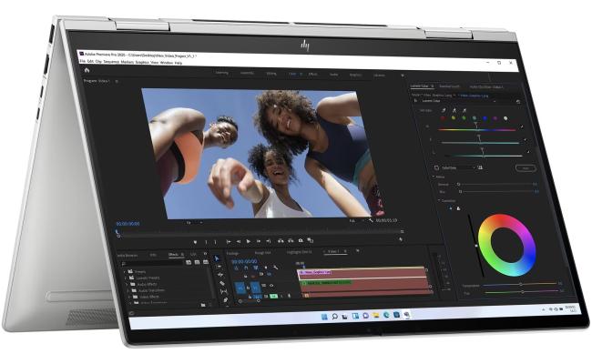Toggle voice-over record microphone
The image size is (592, 364).
[x=290, y=296]
